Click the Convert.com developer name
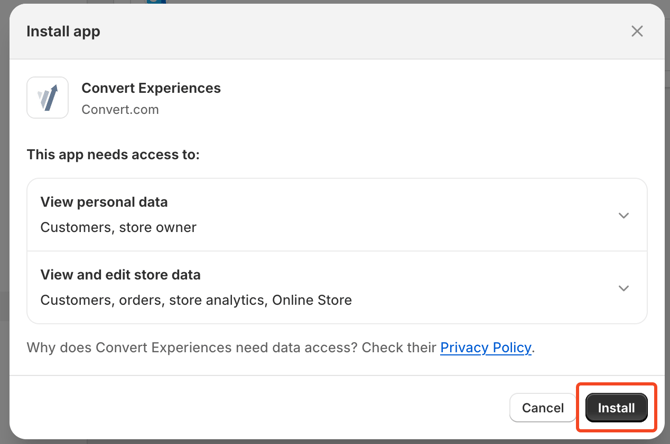This screenshot has width=670, height=444. (120, 110)
